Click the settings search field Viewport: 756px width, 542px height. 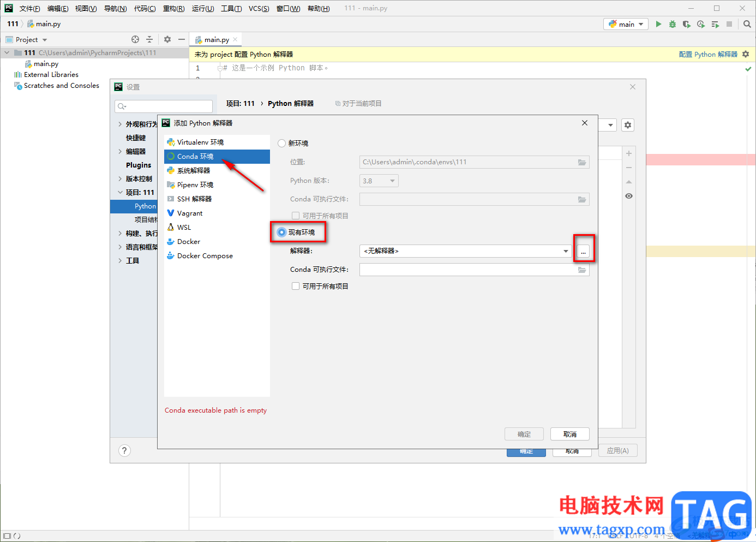pyautogui.click(x=164, y=106)
